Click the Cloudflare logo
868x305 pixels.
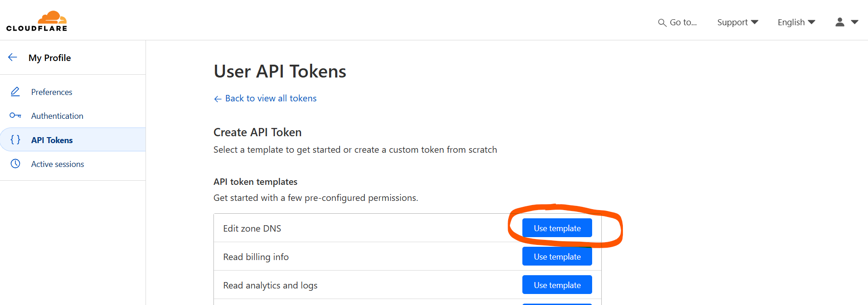tap(37, 21)
